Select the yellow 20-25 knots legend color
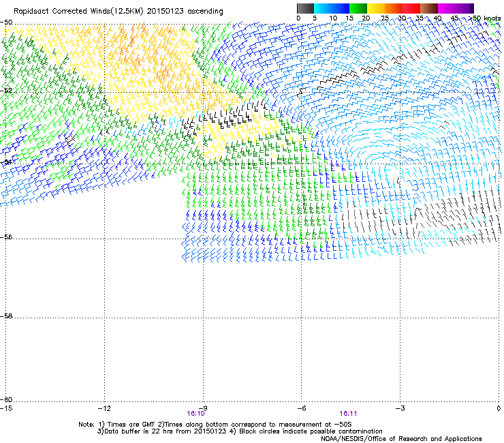The image size is (504, 443). [x=376, y=8]
